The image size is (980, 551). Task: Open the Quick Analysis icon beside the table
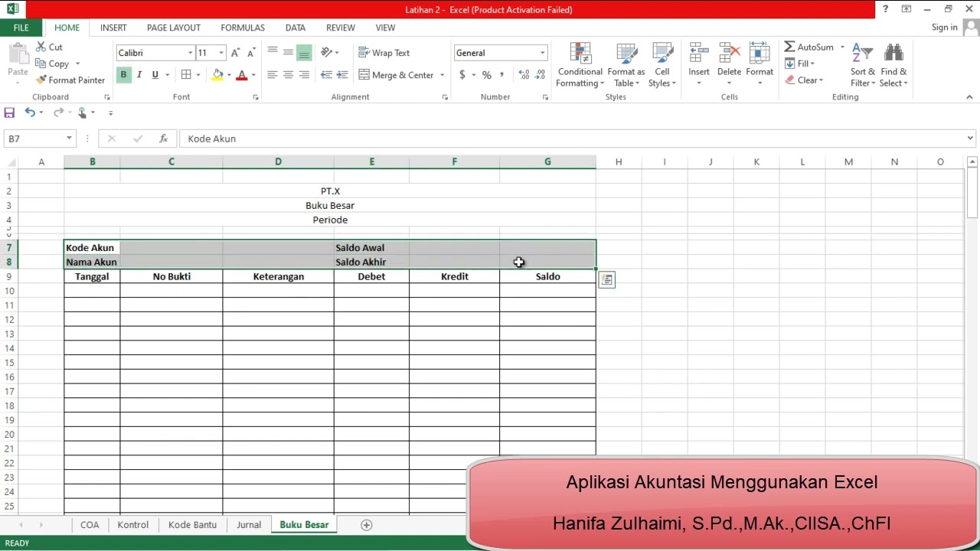pyautogui.click(x=606, y=280)
